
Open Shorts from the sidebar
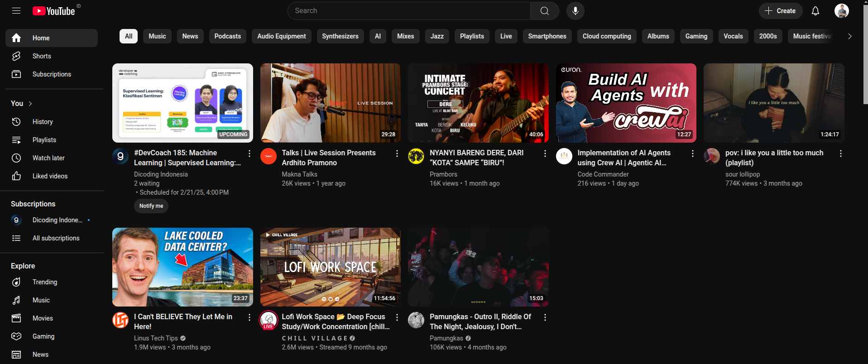52,56
